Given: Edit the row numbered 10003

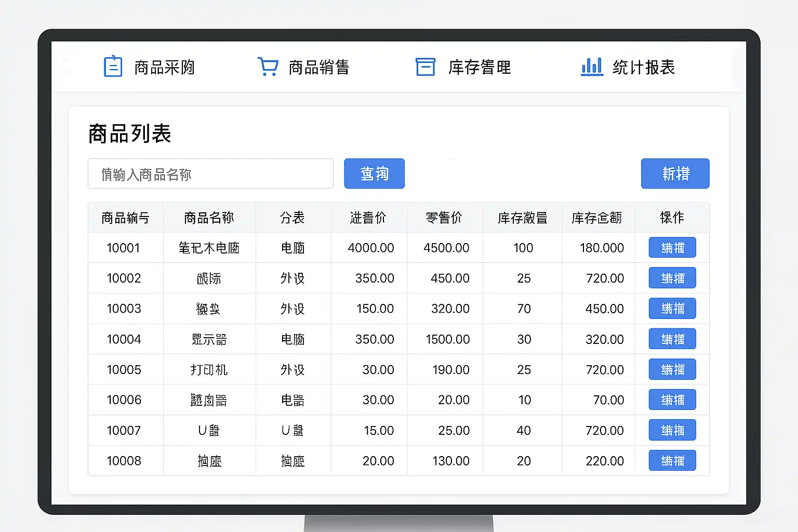Looking at the screenshot, I should coord(672,309).
